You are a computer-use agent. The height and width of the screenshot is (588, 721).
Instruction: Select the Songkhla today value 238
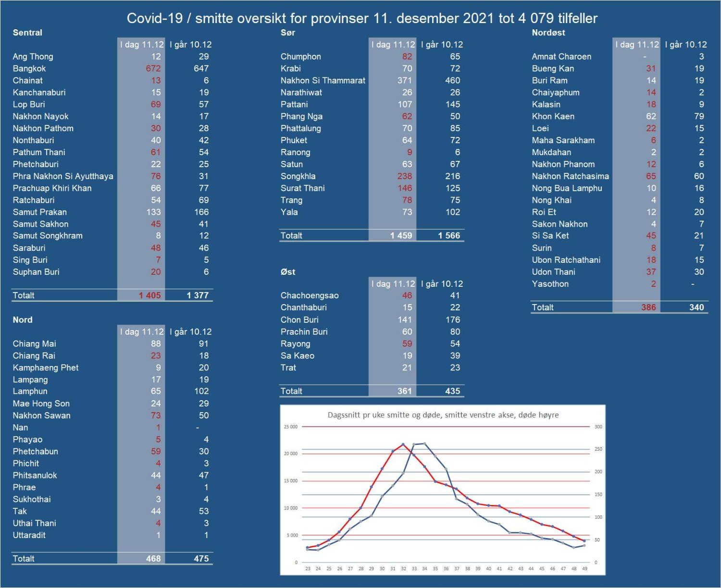[405, 176]
